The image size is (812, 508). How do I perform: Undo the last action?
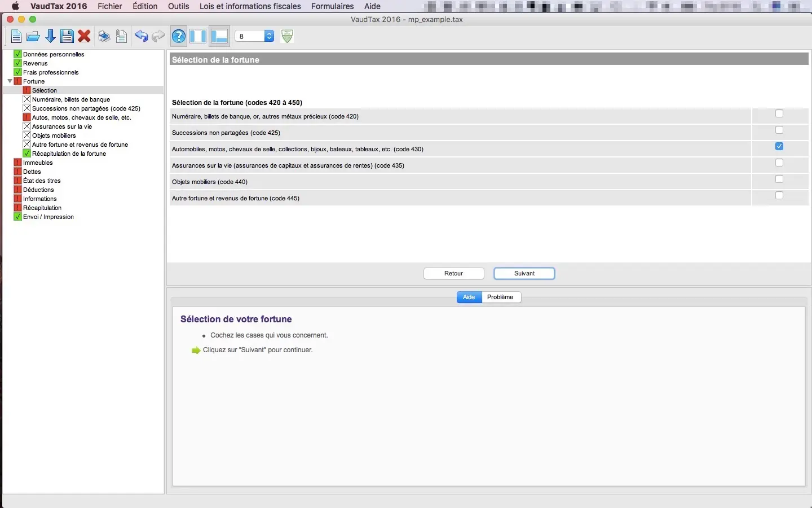142,37
